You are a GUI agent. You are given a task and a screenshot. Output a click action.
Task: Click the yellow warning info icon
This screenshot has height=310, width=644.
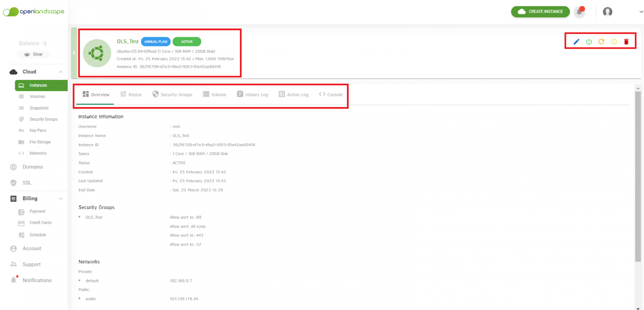[614, 42]
